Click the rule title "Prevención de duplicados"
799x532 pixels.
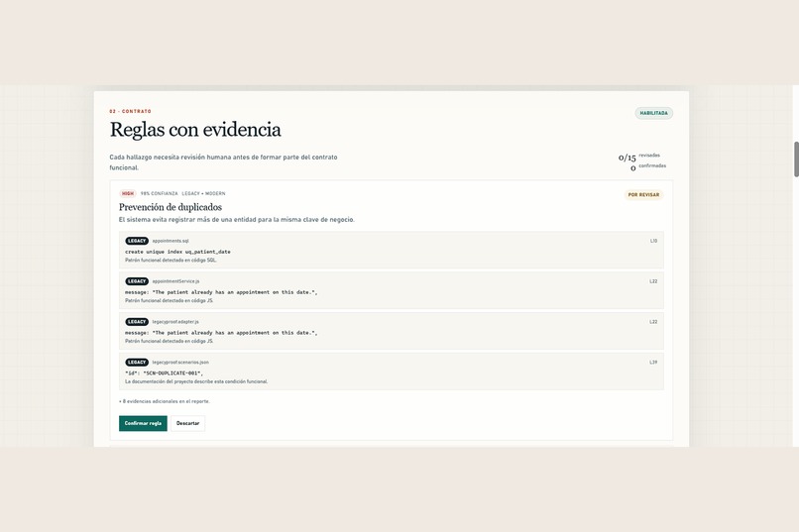point(171,207)
